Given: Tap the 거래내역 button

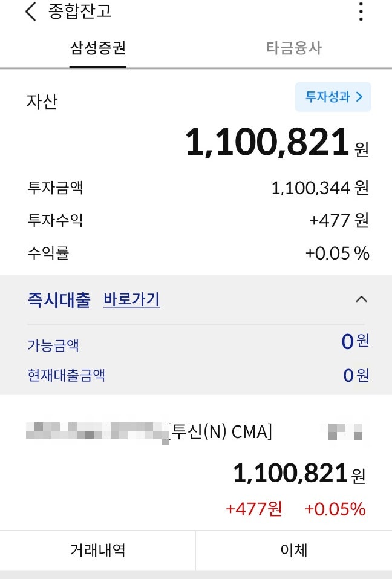Looking at the screenshot, I should pos(97,550).
